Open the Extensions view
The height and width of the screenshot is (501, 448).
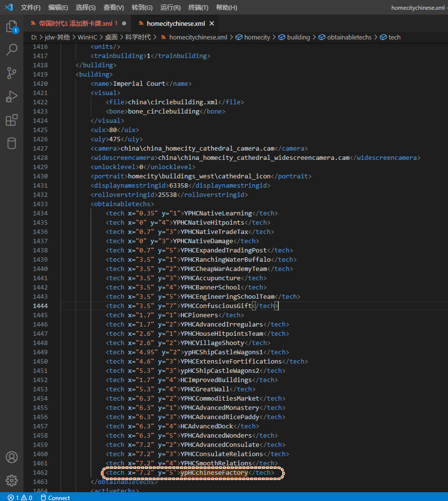(12, 120)
